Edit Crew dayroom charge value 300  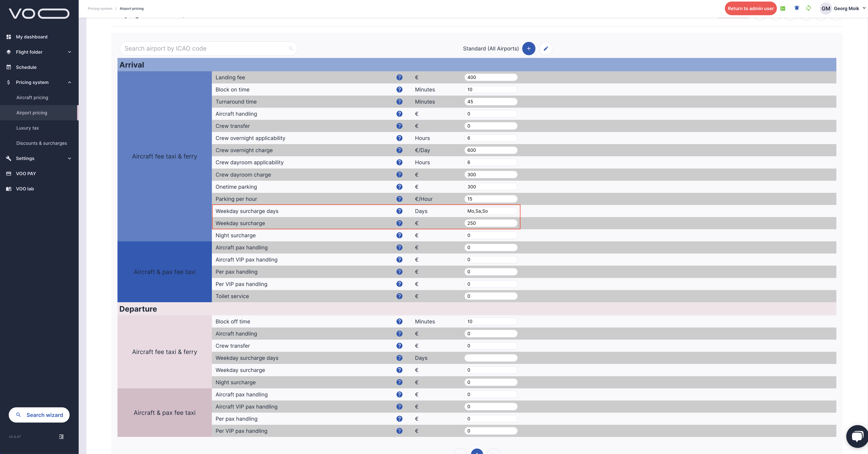click(x=491, y=175)
